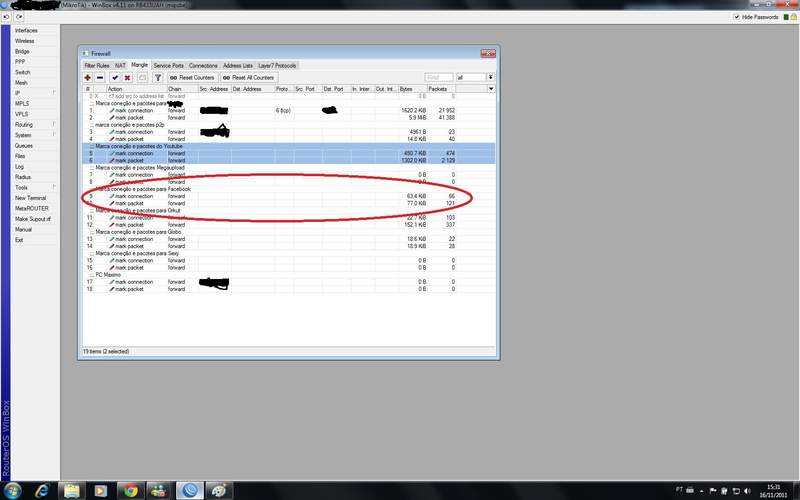Open the Connections tab
Screen dimensions: 800x500
point(203,65)
